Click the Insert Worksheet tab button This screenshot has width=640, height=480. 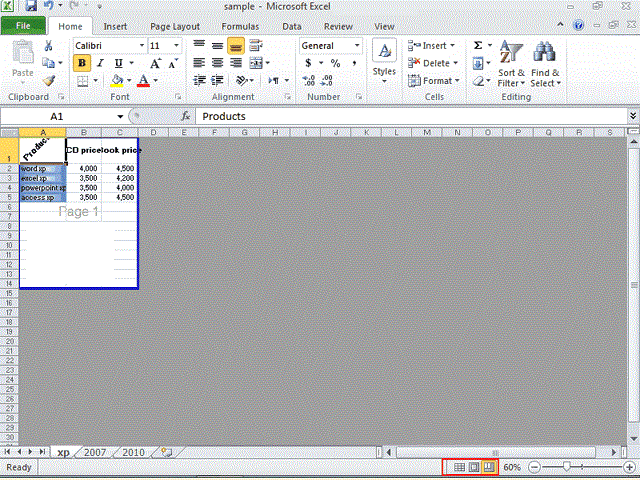[167, 452]
